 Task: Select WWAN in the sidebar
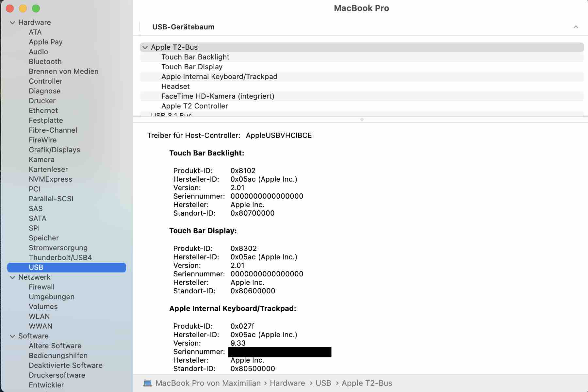click(x=41, y=326)
